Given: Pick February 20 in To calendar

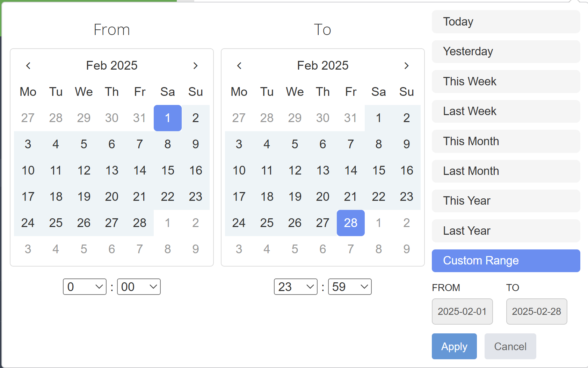Looking at the screenshot, I should [323, 197].
